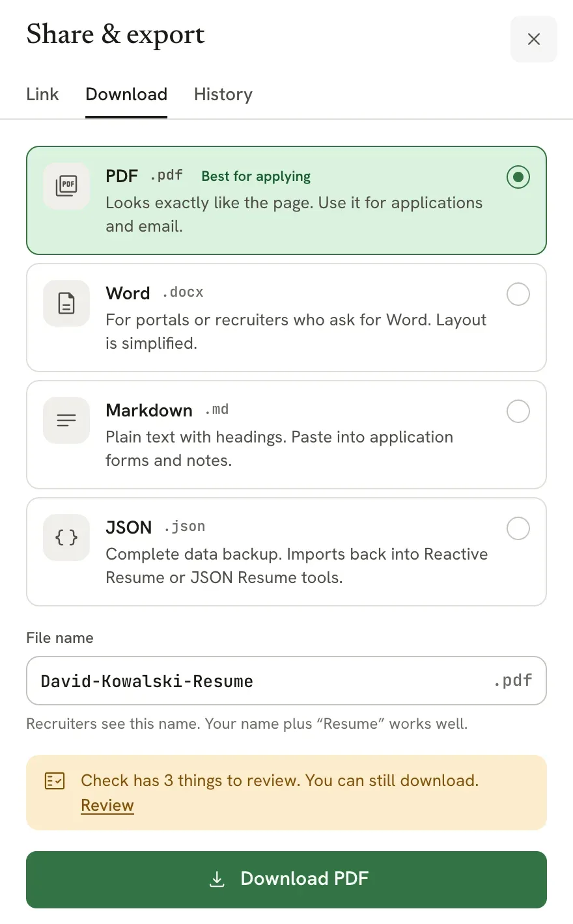The width and height of the screenshot is (573, 924).
Task: Click the Word document icon
Action: [66, 303]
